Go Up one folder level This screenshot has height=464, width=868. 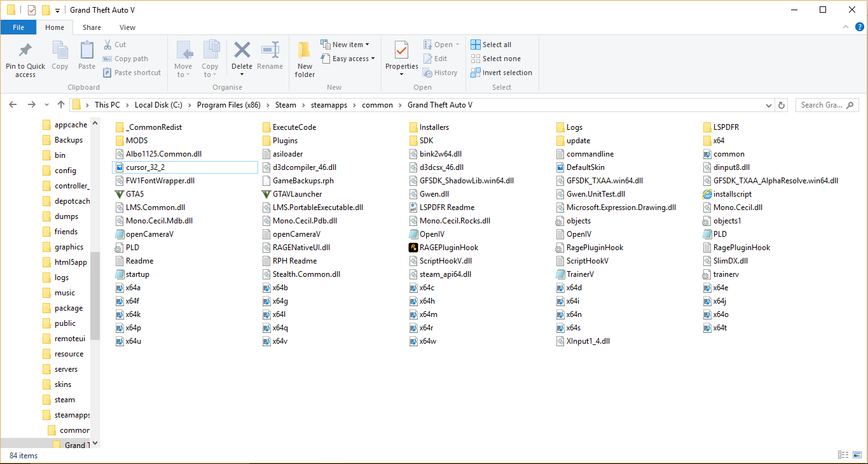(61, 104)
